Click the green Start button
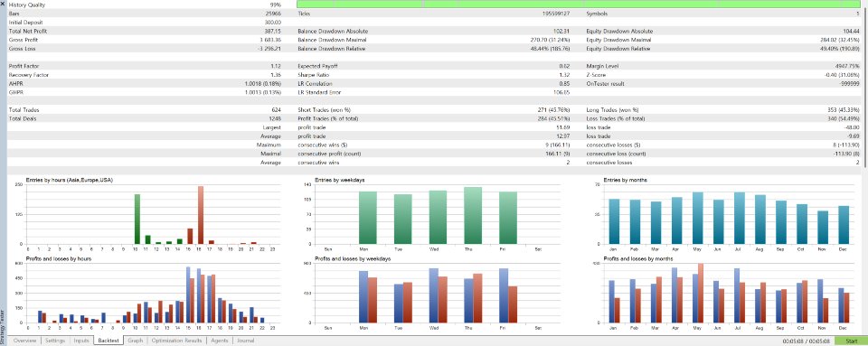Image resolution: width=868 pixels, height=346 pixels. [x=852, y=341]
